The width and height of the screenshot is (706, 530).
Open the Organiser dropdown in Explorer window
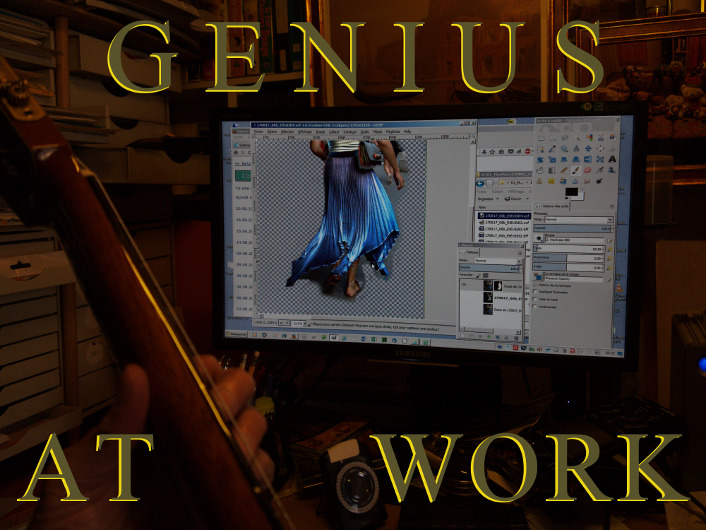(x=488, y=199)
